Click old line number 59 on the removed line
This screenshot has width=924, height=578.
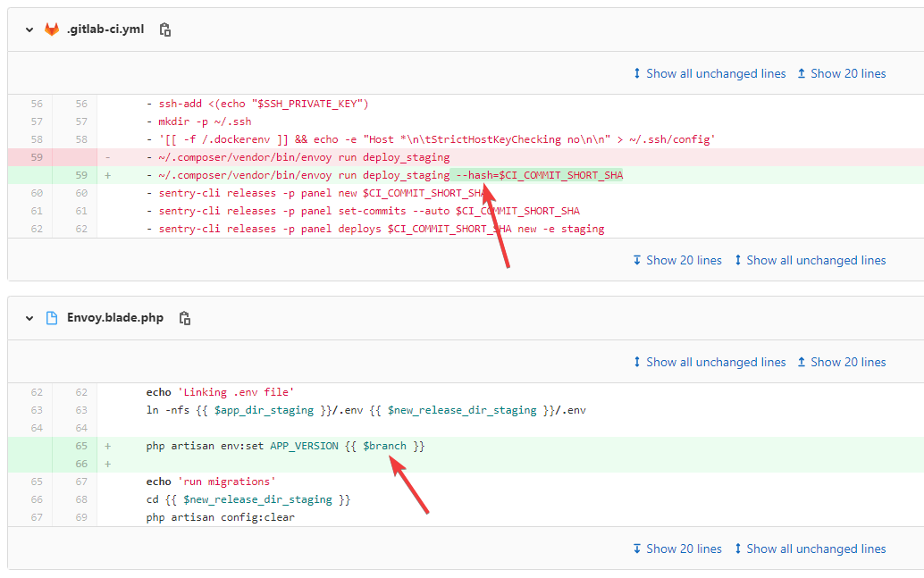point(37,157)
